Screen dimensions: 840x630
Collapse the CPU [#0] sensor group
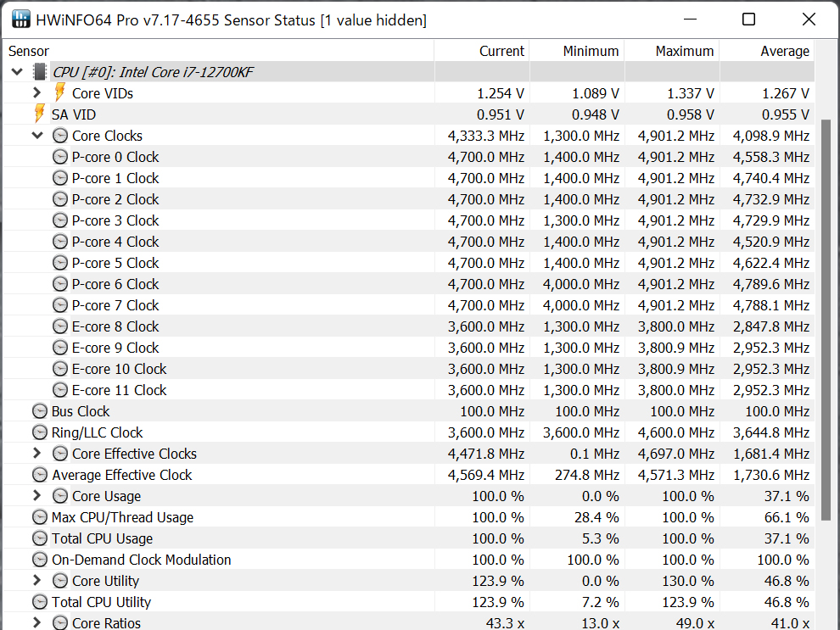pyautogui.click(x=17, y=72)
